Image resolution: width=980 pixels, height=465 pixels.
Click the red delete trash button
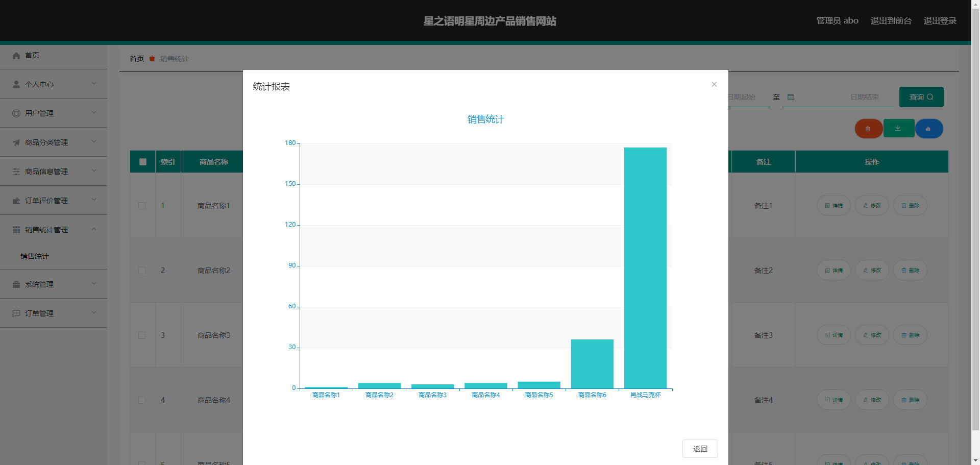[868, 129]
